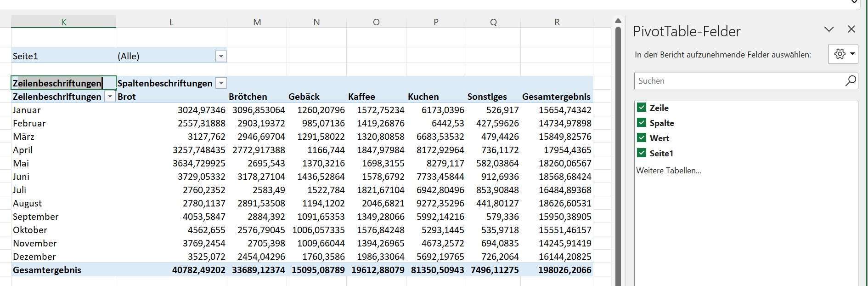The height and width of the screenshot is (286, 868).
Task: Select the Januar row label
Action: click(63, 110)
